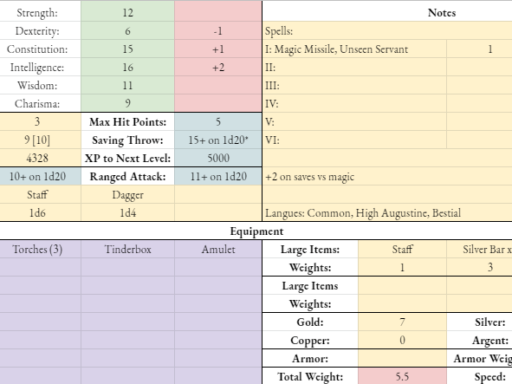
Task: Click the Charisma score cell showing 9
Action: coord(127,103)
